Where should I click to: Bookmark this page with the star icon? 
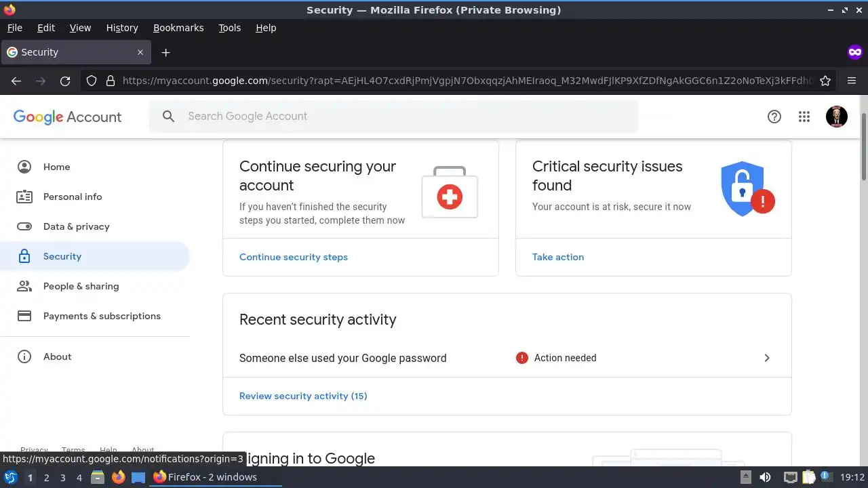pyautogui.click(x=825, y=81)
